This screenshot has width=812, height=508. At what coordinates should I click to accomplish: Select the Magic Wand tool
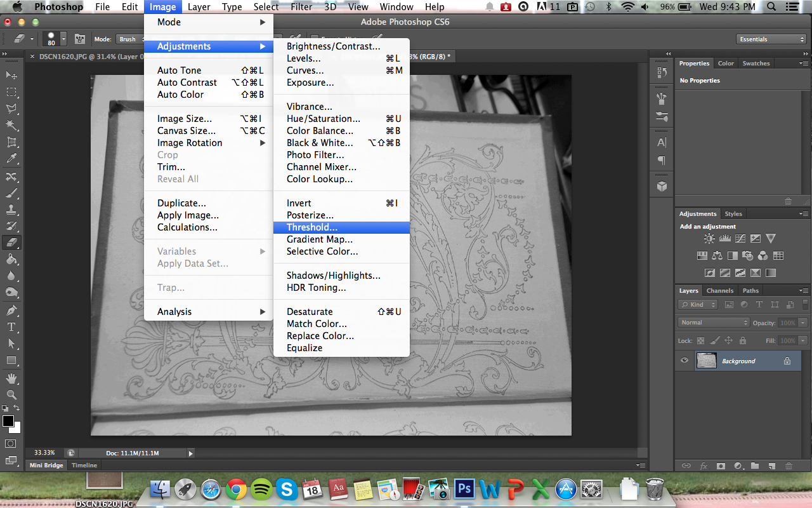[x=11, y=125]
